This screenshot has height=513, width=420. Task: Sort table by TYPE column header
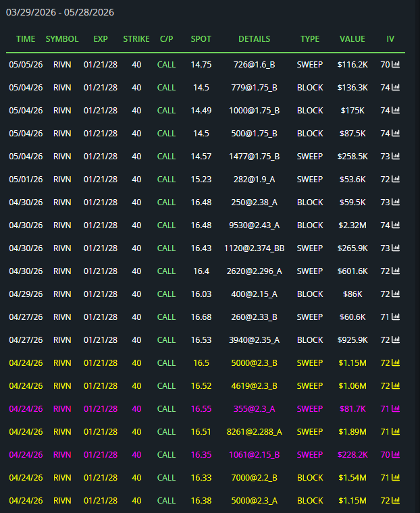[310, 39]
